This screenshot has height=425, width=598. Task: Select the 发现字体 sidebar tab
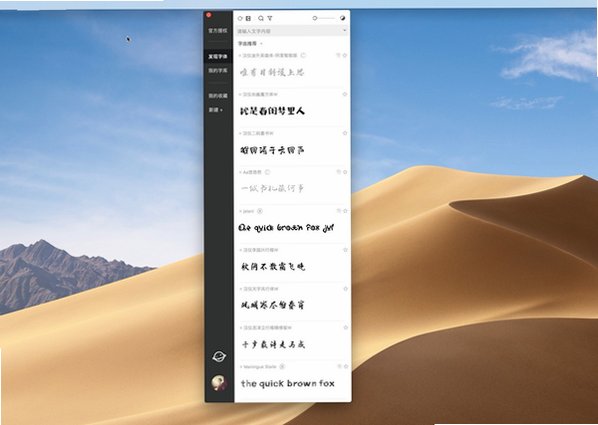[218, 56]
